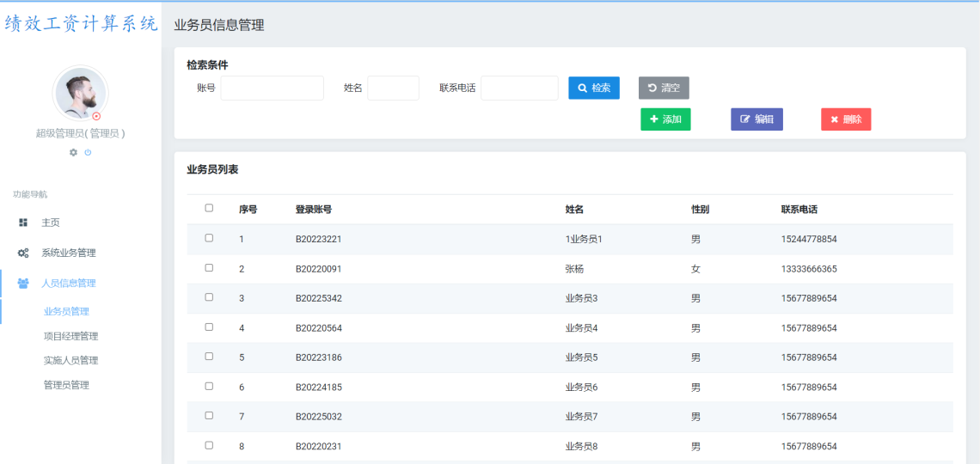Click the green 添加 add button
The image size is (980, 464).
point(665,119)
